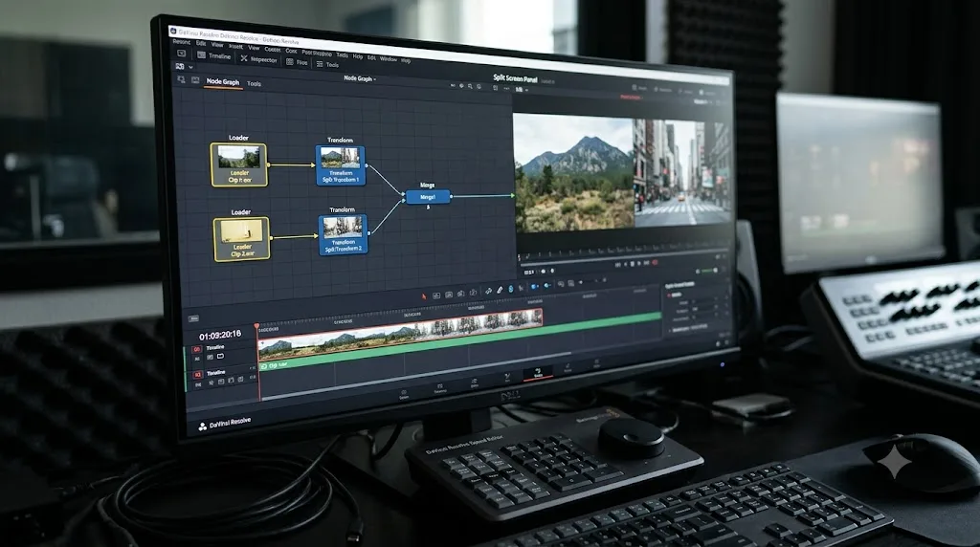Select the Transform Split Transform 2 node
Screen dimensions: 980x547
tap(343, 235)
